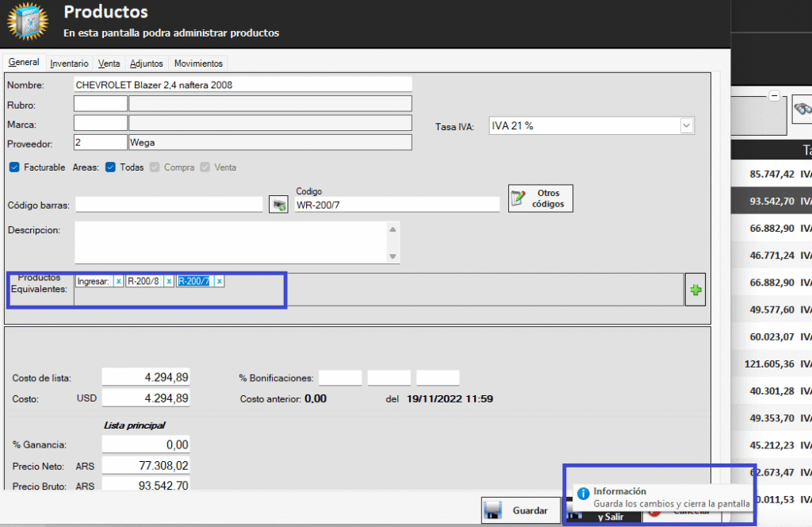Remove the R-200/8 equivalent tag with its x
This screenshot has height=527, width=812.
pyautogui.click(x=168, y=282)
